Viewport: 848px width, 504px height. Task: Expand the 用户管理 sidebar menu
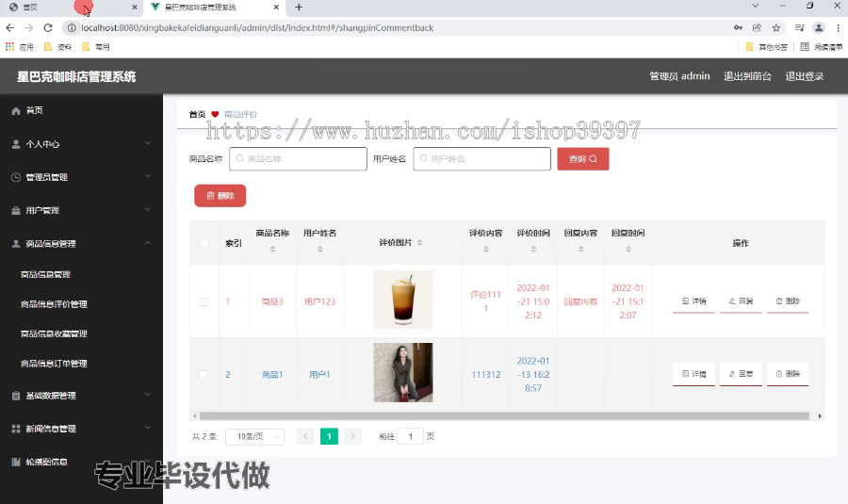pyautogui.click(x=147, y=209)
